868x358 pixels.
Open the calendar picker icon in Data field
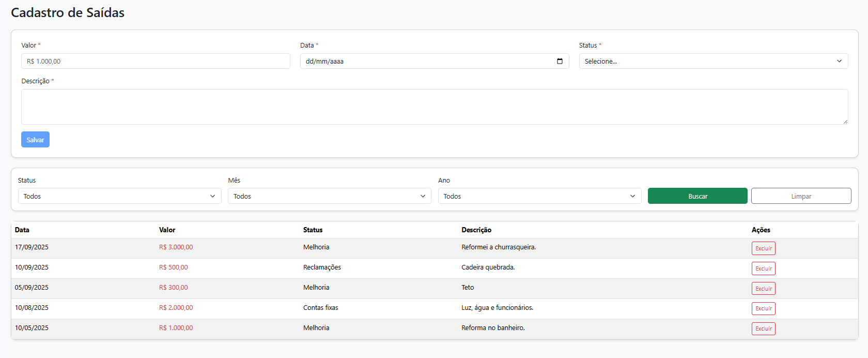560,61
